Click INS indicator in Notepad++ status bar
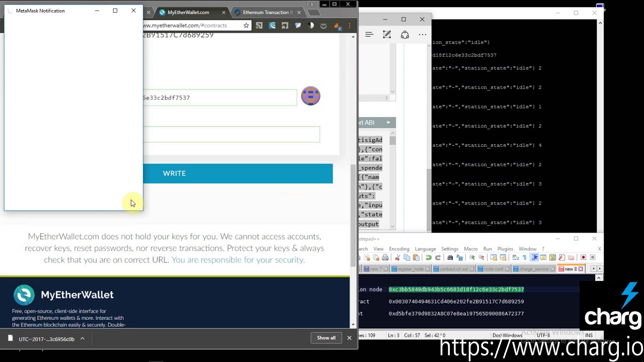Screen dimensions: 644x362 click(589, 335)
